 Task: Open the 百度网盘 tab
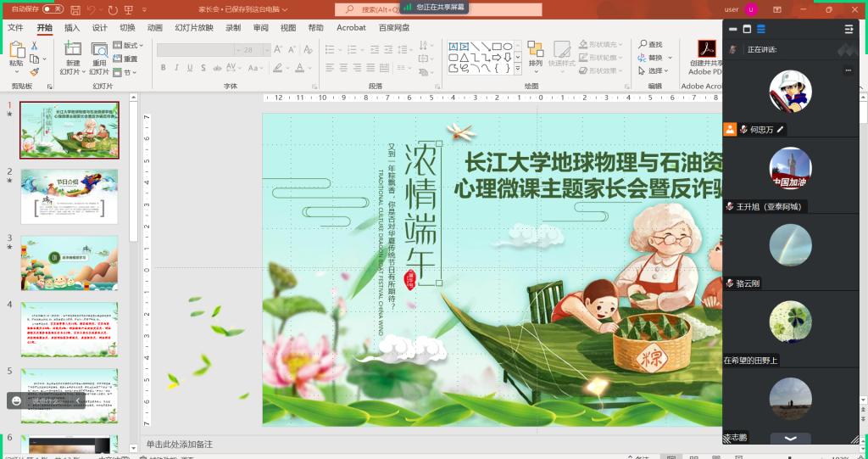[394, 28]
